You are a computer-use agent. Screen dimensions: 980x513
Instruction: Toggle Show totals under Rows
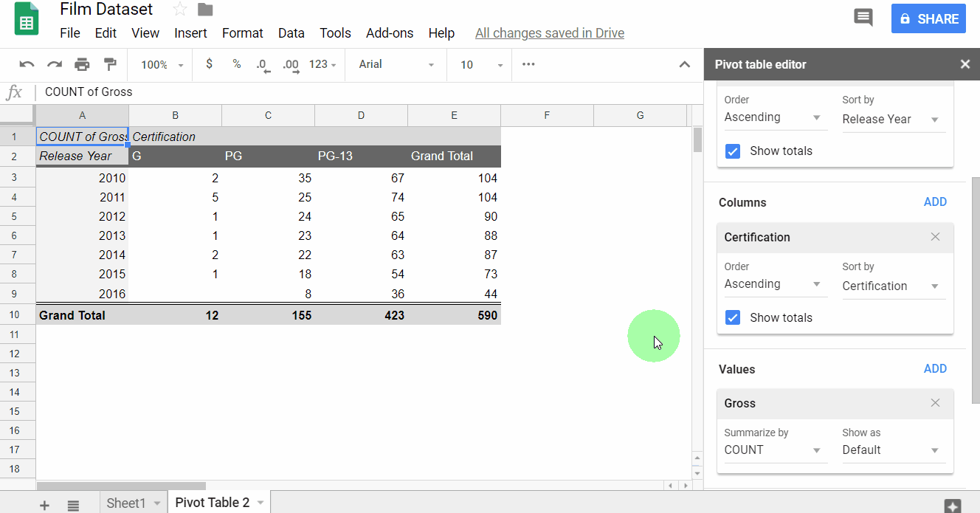pos(733,151)
